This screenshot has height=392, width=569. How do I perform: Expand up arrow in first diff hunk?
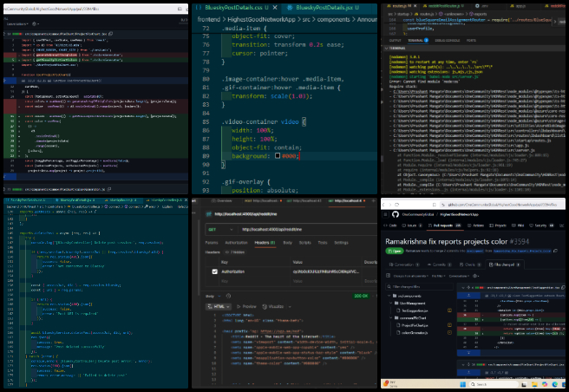coord(468,296)
